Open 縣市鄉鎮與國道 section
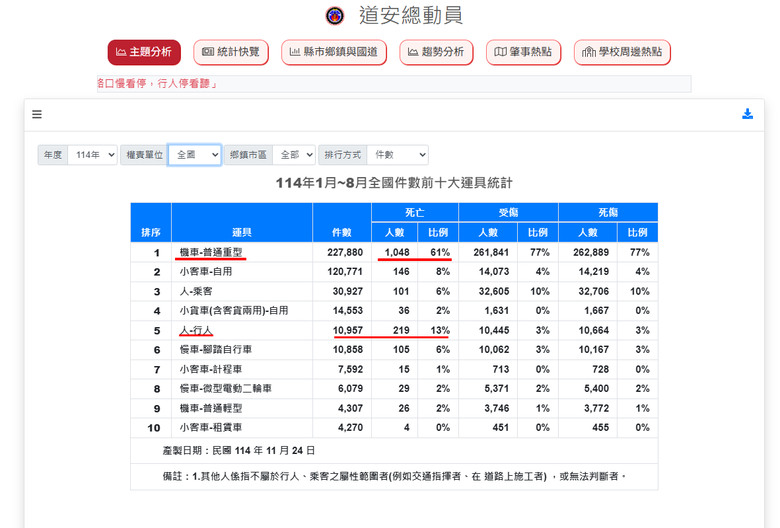 (334, 52)
